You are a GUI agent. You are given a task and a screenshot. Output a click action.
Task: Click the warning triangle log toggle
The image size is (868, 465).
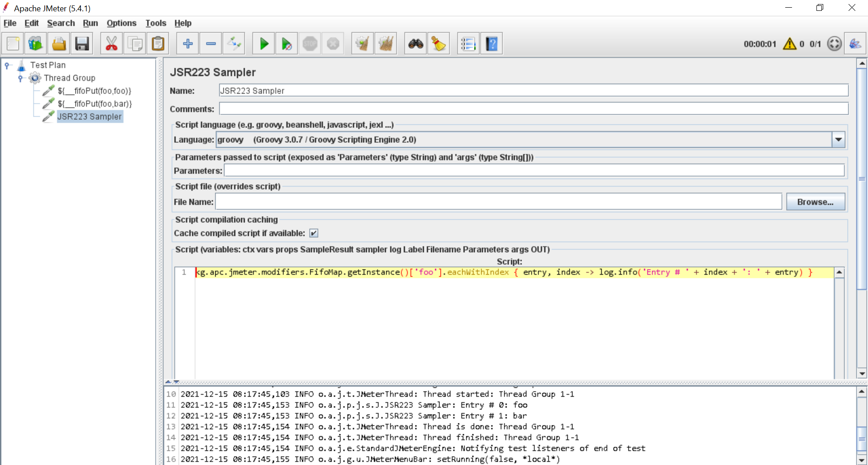tap(790, 44)
